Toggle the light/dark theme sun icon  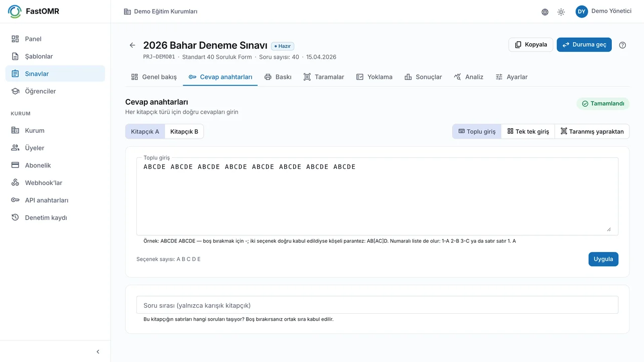561,12
